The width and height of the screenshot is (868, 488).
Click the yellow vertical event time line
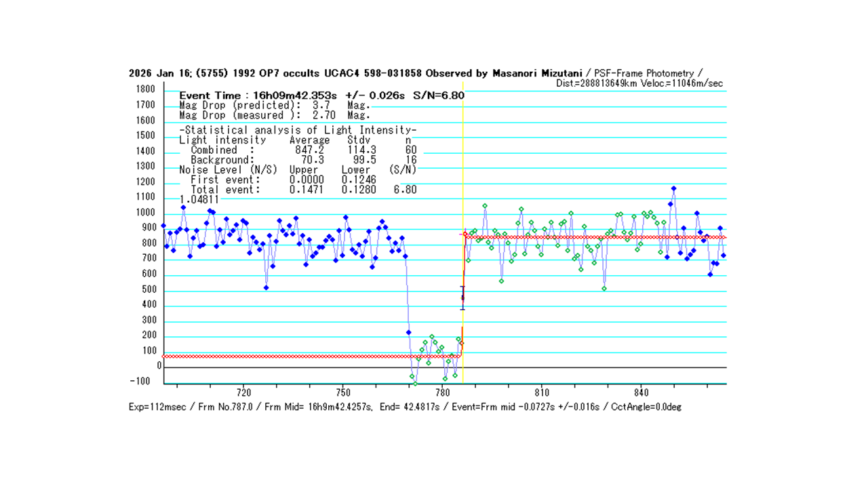click(462, 203)
